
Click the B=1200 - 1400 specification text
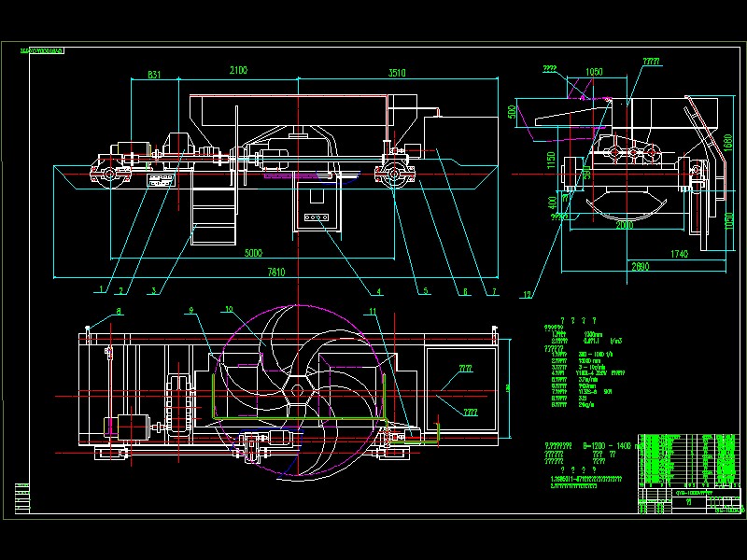click(610, 446)
